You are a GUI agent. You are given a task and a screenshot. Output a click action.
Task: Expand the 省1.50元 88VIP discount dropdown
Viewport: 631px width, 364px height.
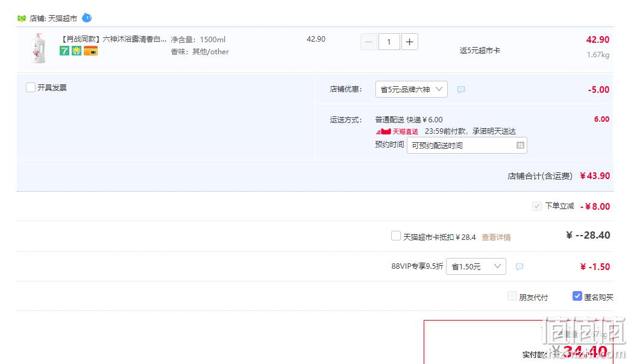pos(476,266)
